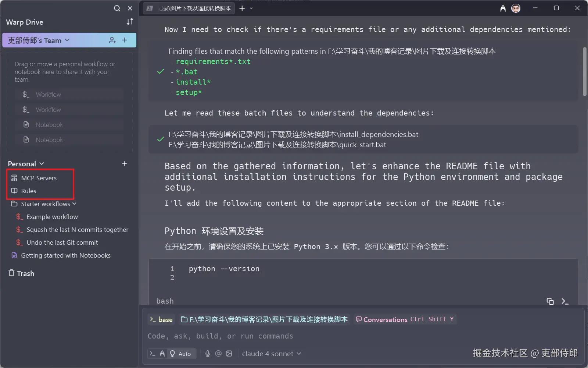Attach context with the @ icon
This screenshot has width=588, height=368.
pyautogui.click(x=218, y=354)
